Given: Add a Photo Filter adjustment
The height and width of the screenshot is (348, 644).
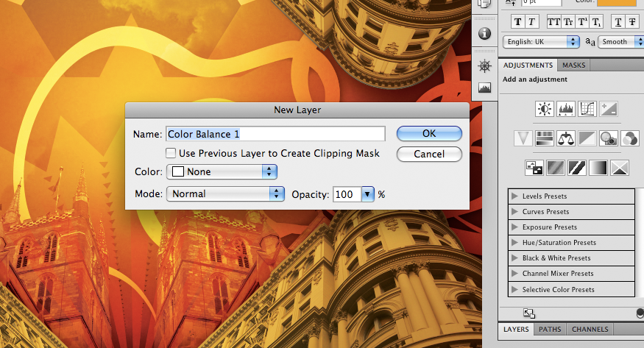Looking at the screenshot, I should click(608, 138).
